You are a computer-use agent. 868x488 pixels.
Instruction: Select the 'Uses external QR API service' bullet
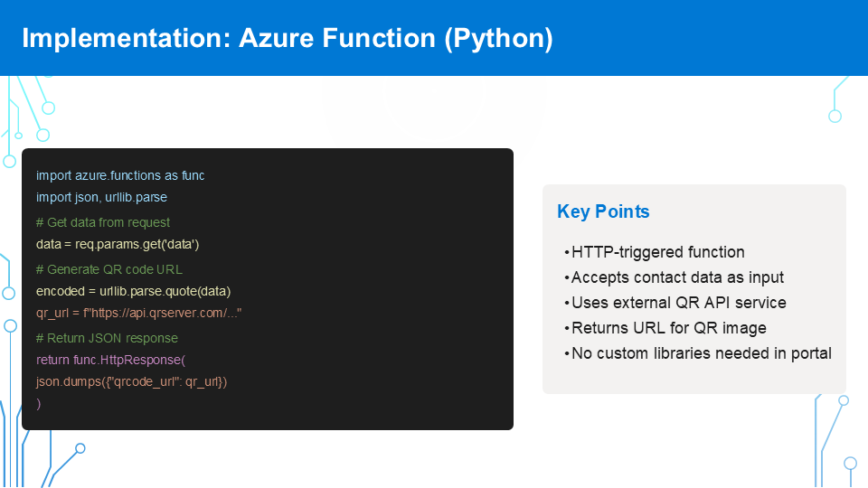click(678, 303)
